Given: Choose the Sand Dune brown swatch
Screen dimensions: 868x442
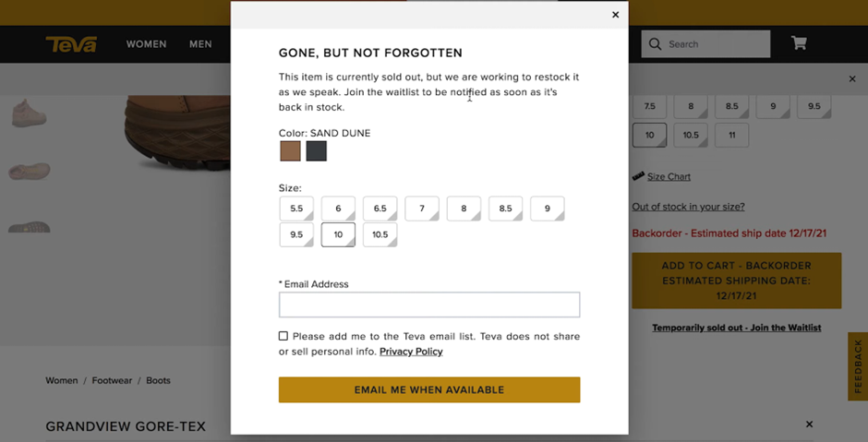Looking at the screenshot, I should (290, 150).
